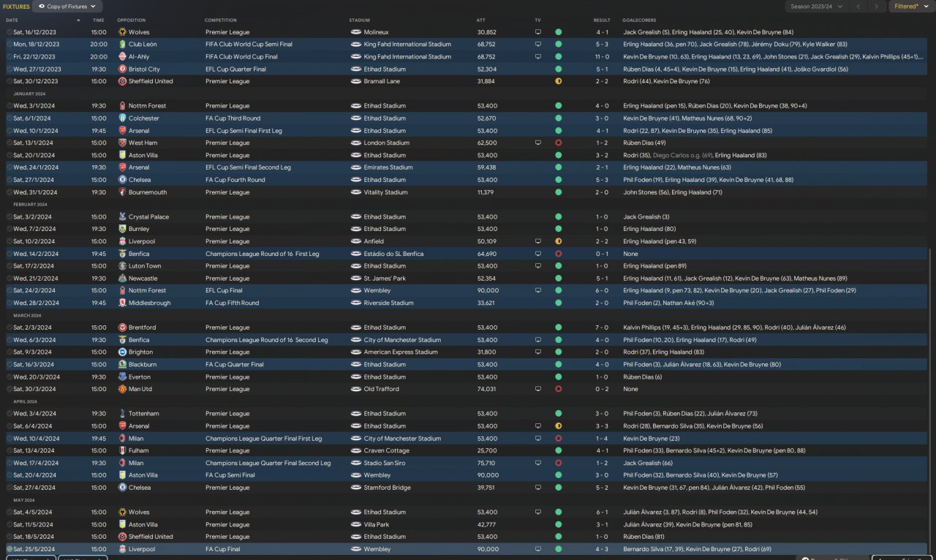Viewport: 936px width, 560px height.
Task: Click the Bristol City club badge
Action: [122, 69]
